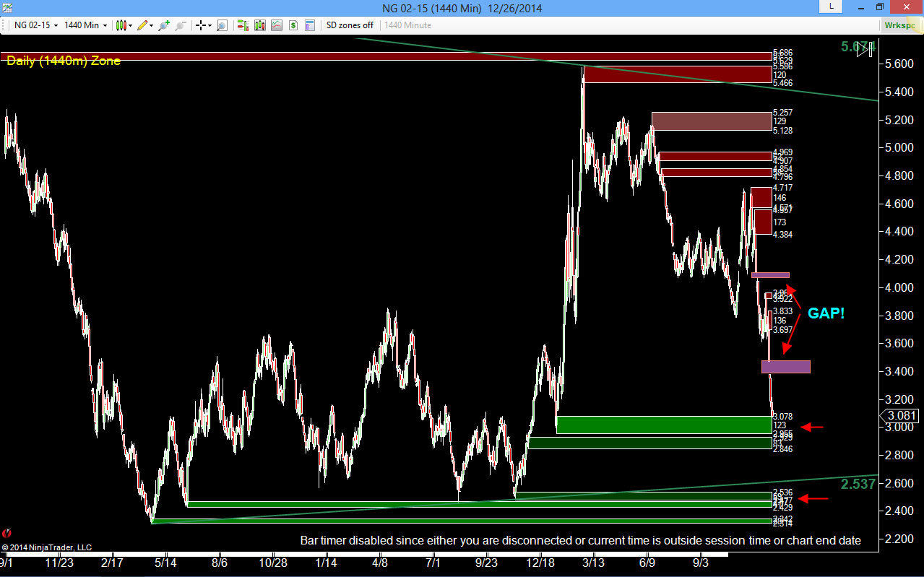Open the zoom frame magnifier icon

(222, 25)
